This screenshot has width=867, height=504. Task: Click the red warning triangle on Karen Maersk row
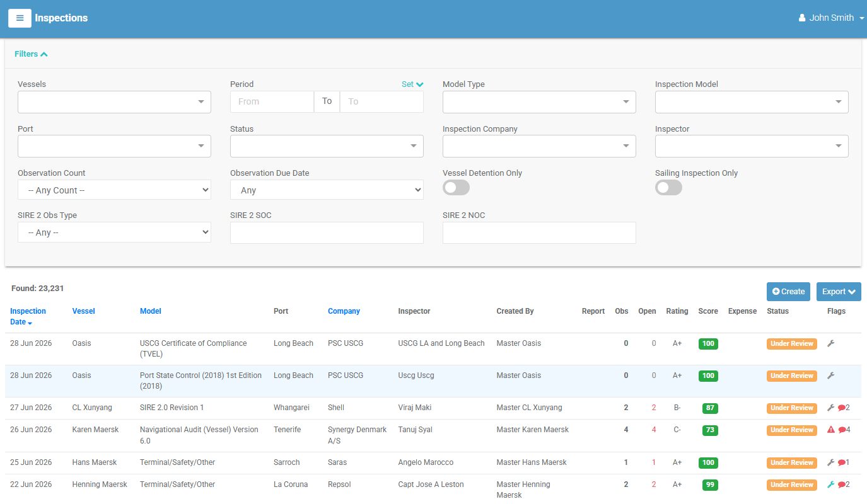(x=831, y=430)
